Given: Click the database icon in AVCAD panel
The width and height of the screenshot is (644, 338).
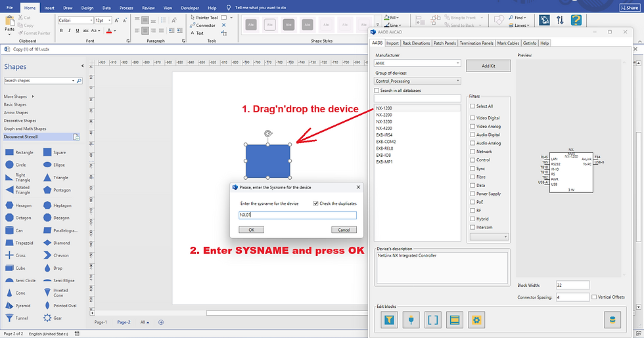Looking at the screenshot, I should 612,320.
